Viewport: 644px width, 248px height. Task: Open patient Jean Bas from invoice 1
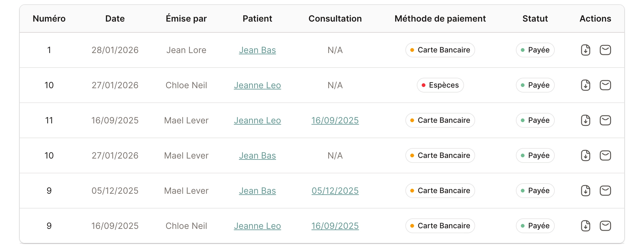(257, 50)
